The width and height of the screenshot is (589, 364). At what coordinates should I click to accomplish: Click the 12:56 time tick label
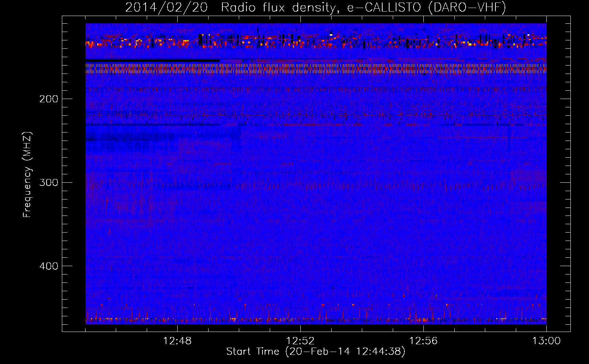click(423, 341)
